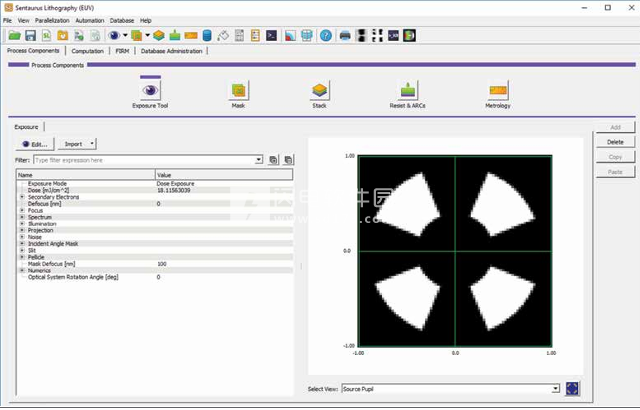This screenshot has width=640, height=410.
Task: Expand the Projection tree node
Action: (22, 230)
